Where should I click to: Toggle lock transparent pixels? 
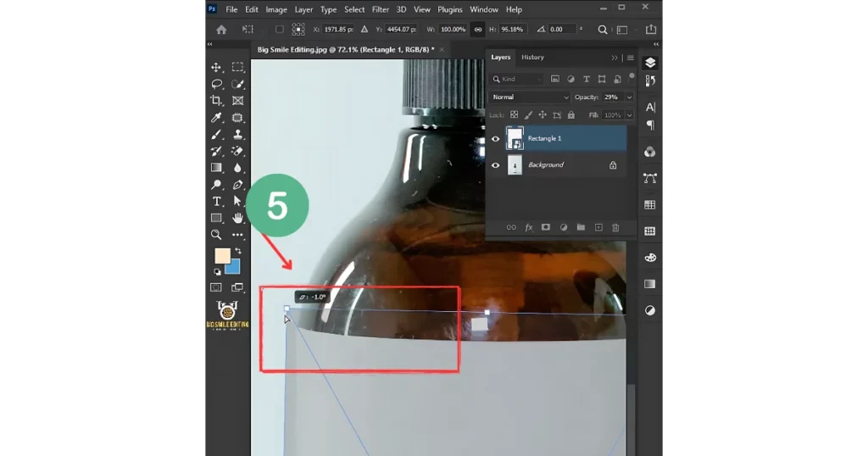tap(515, 115)
